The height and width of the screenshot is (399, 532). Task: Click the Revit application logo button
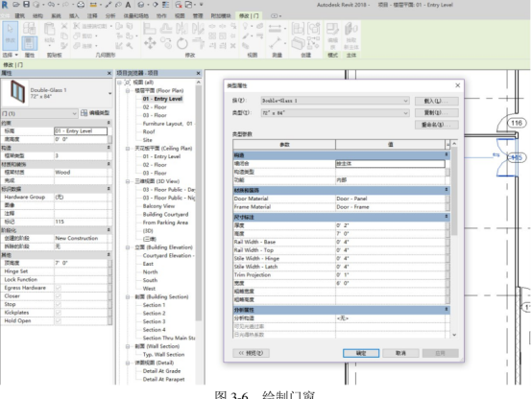(5, 5)
